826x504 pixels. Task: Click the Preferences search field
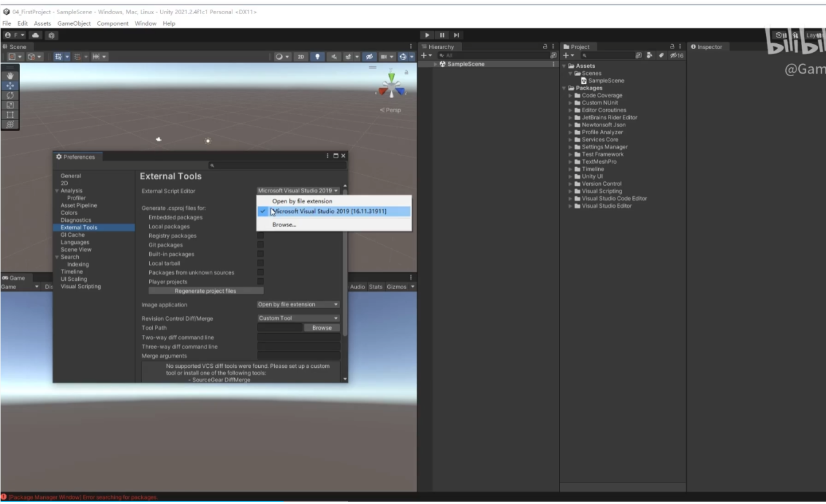click(x=277, y=166)
